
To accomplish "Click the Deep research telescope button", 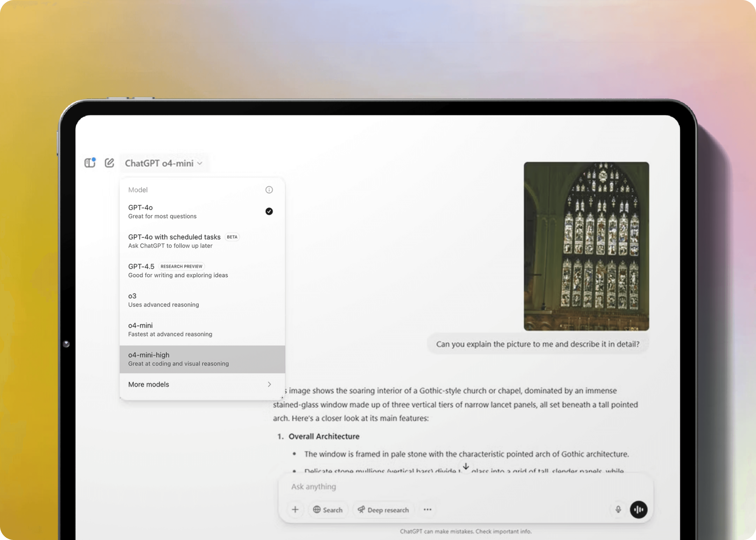I will click(383, 510).
